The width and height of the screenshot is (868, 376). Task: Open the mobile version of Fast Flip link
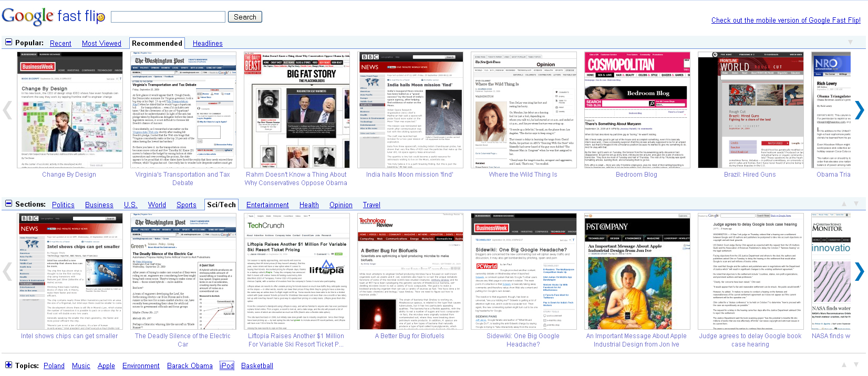(x=786, y=21)
